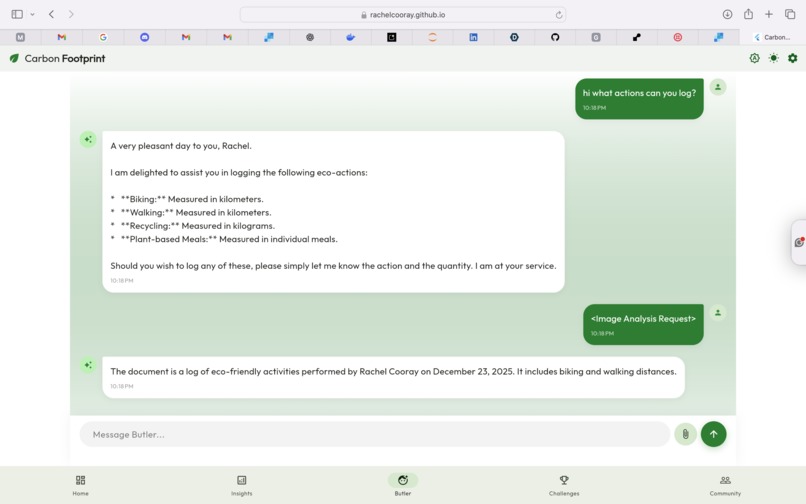Toggle the Safari sidebar button

[x=17, y=14]
